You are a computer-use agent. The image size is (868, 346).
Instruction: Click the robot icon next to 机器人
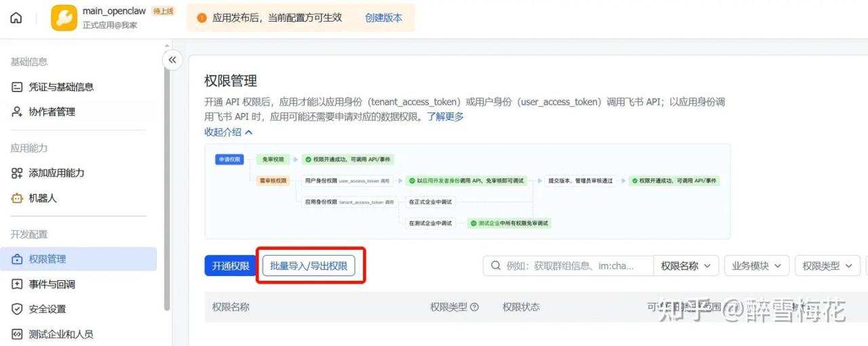[x=17, y=198]
